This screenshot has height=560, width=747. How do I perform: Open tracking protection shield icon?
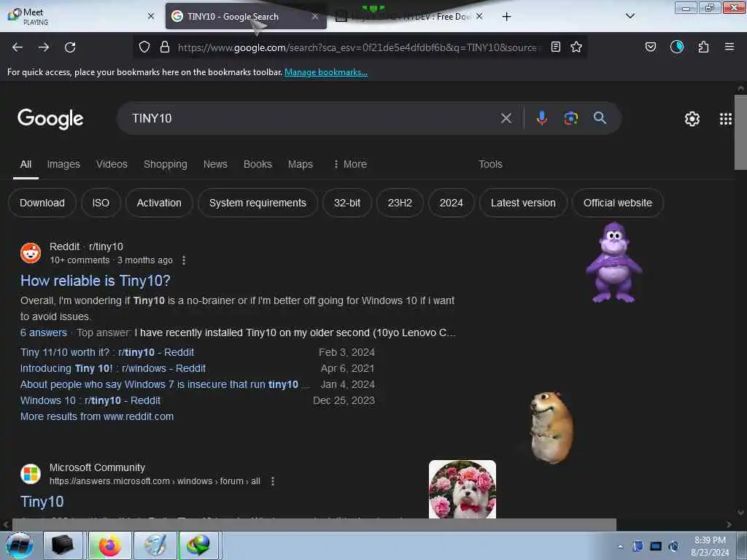[144, 47]
